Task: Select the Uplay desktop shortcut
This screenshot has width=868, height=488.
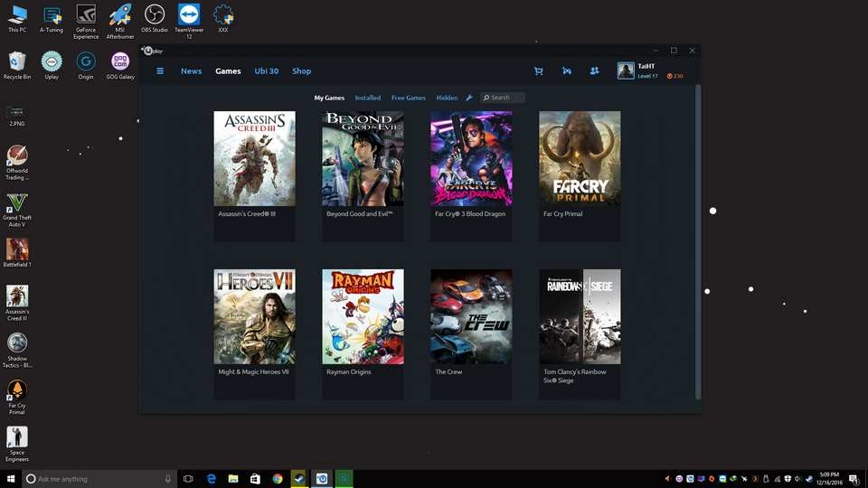Action: [x=52, y=66]
